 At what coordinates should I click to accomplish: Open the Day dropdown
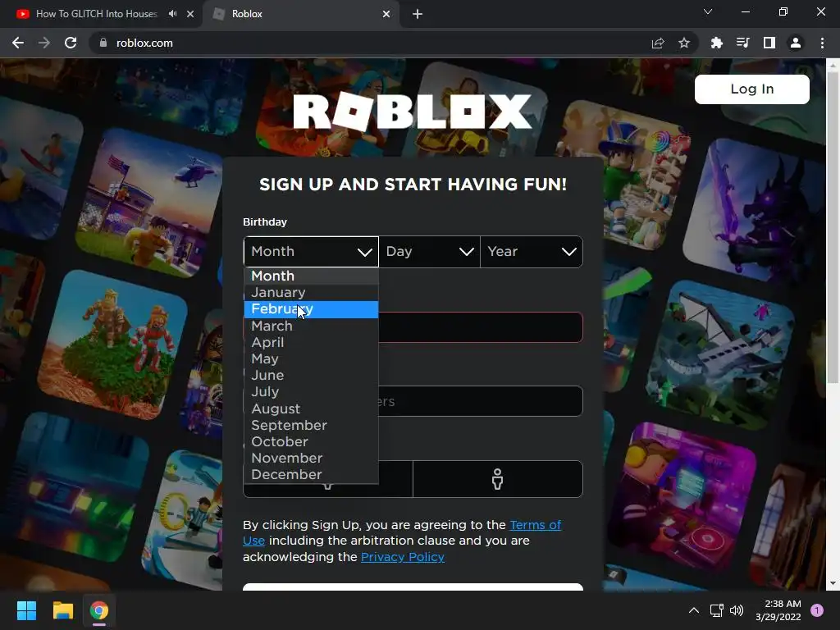click(x=430, y=252)
